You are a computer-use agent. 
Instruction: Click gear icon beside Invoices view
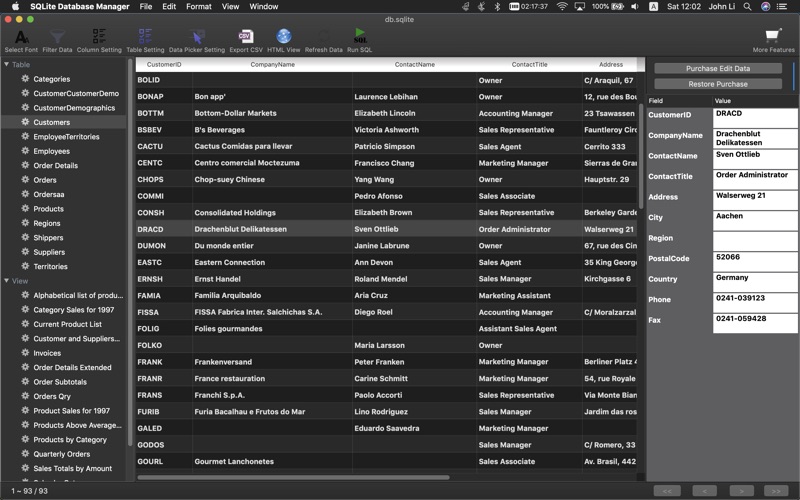pyautogui.click(x=25, y=353)
